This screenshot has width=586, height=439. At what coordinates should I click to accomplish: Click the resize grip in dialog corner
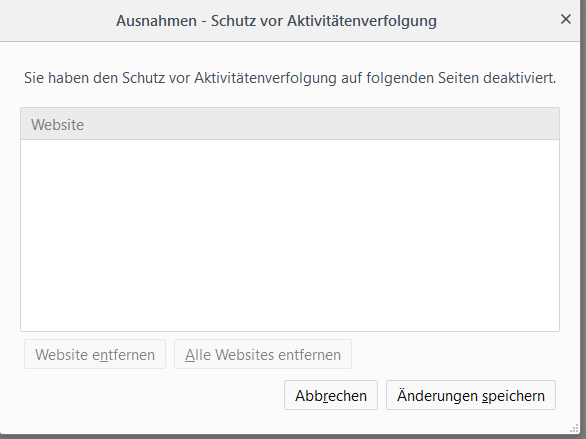[574, 429]
